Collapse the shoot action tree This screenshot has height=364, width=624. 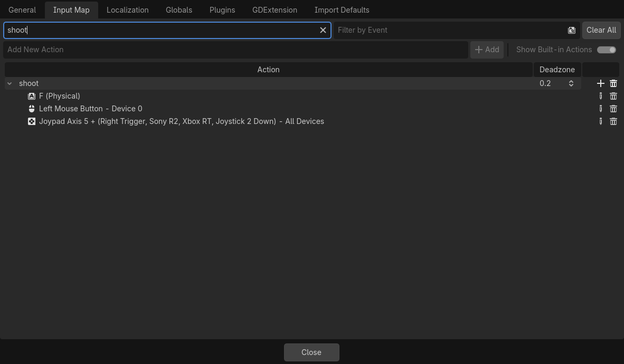tap(10, 83)
